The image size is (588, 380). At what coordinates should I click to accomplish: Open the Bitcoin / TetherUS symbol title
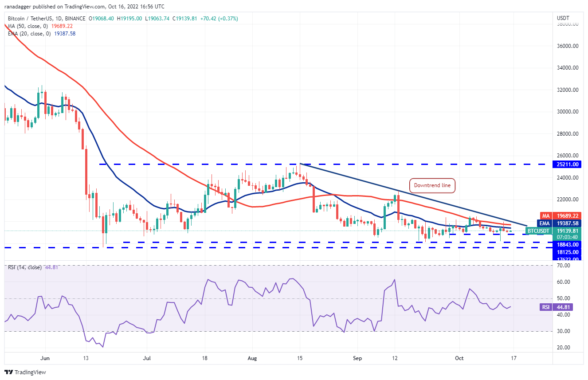point(31,19)
